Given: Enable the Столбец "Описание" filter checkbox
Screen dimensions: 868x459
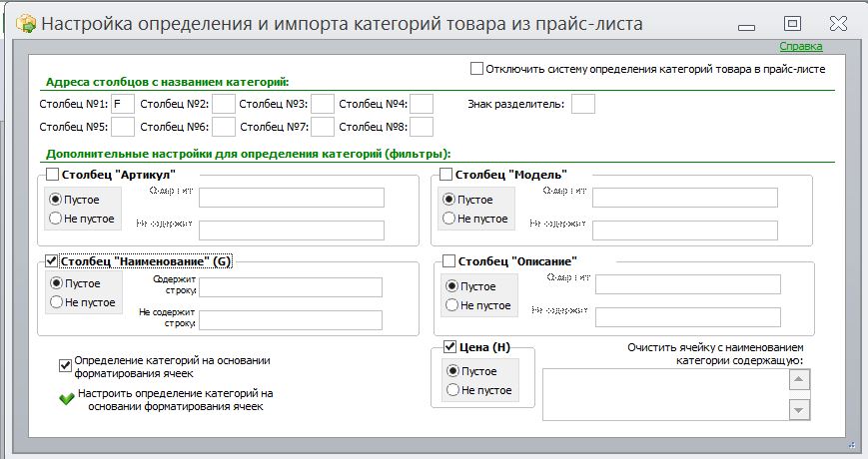Looking at the screenshot, I should tap(448, 260).
